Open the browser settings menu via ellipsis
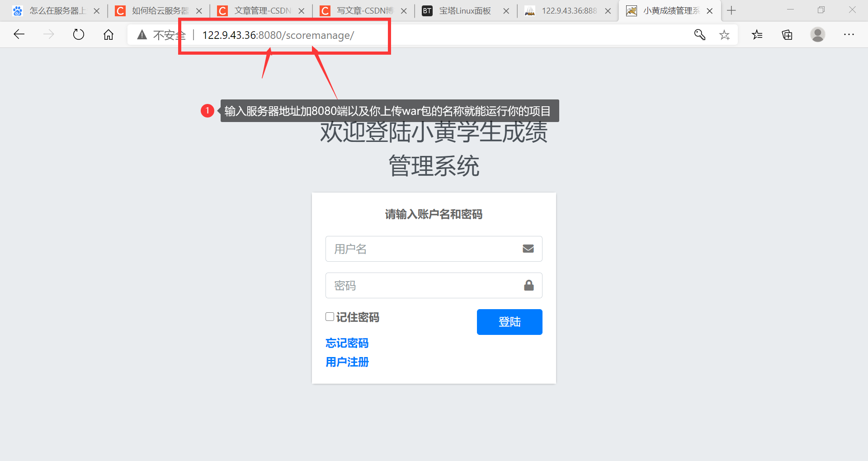This screenshot has width=868, height=461. [849, 34]
